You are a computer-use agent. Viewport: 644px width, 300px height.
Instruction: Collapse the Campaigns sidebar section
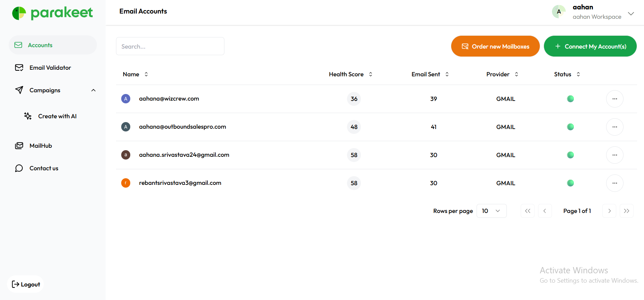click(93, 90)
